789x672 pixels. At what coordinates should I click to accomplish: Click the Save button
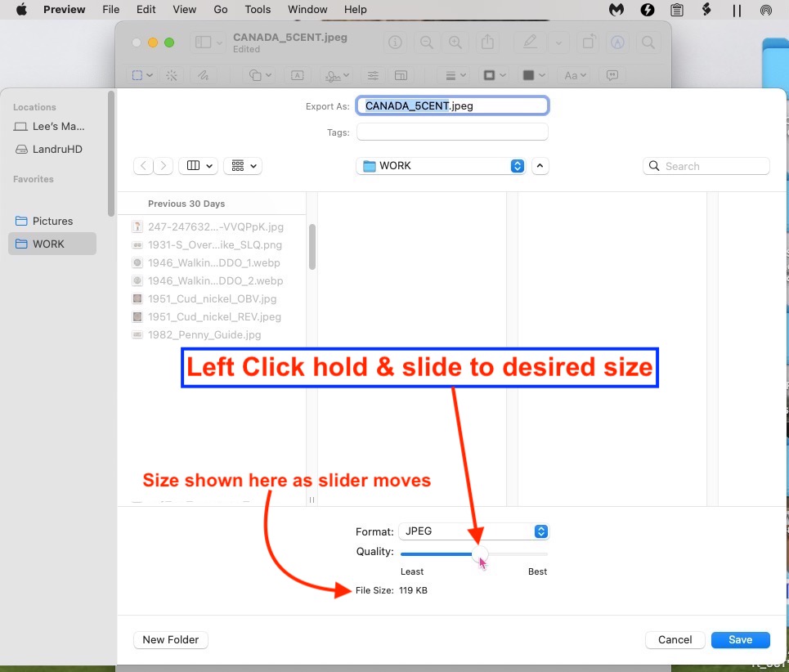[x=740, y=640]
